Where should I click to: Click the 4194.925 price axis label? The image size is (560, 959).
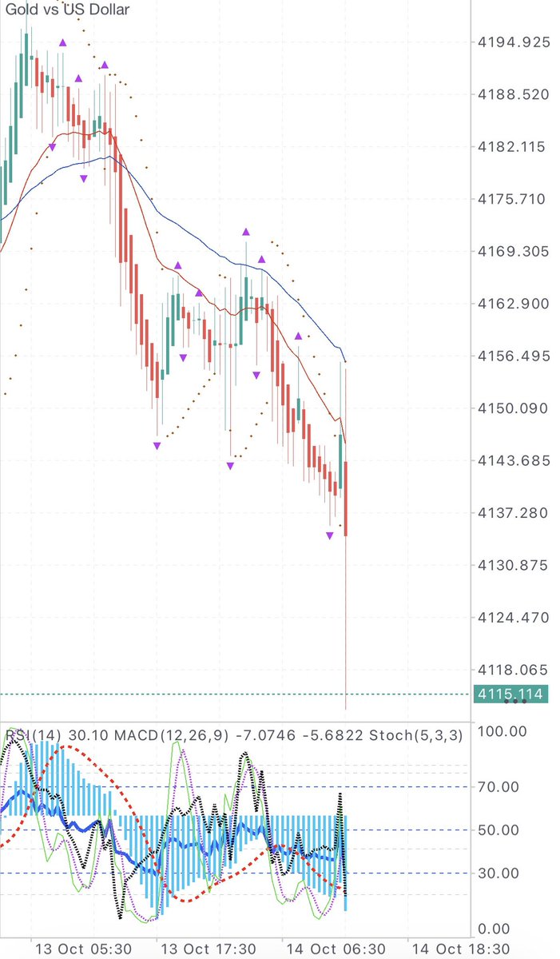[x=513, y=42]
